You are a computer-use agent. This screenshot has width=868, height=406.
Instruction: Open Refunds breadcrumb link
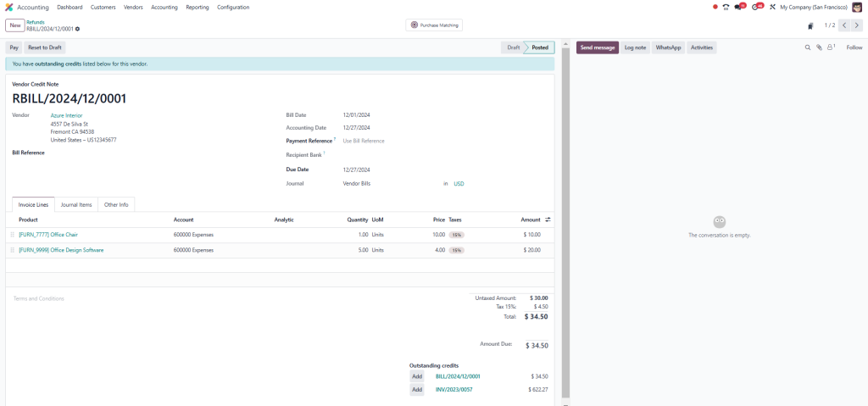click(x=36, y=22)
